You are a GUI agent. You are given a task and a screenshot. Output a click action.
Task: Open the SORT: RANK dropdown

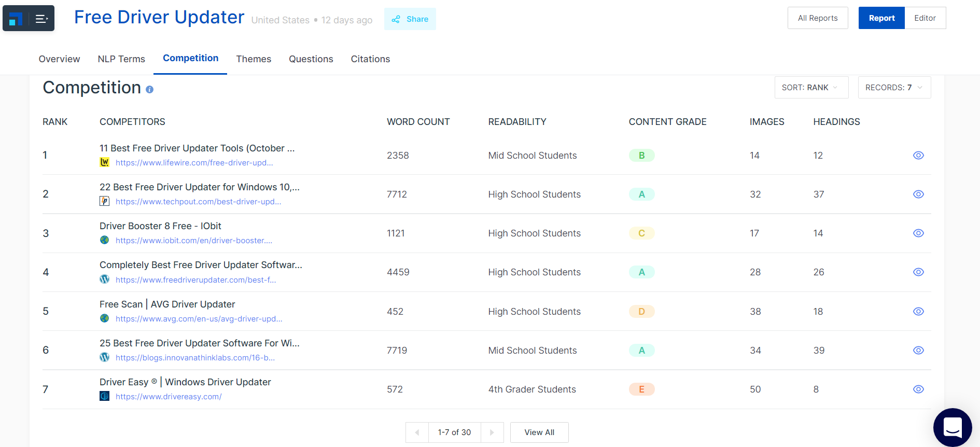pos(811,88)
